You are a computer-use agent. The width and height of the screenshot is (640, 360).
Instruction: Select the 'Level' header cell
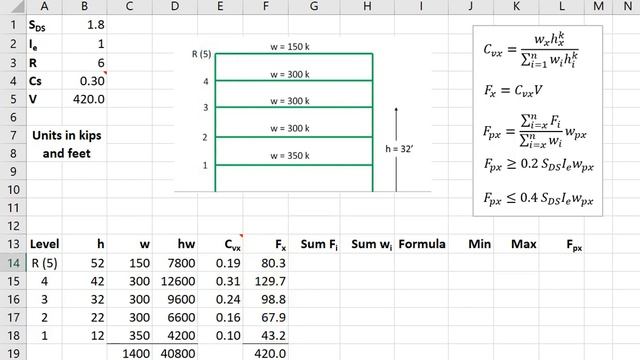click(44, 244)
